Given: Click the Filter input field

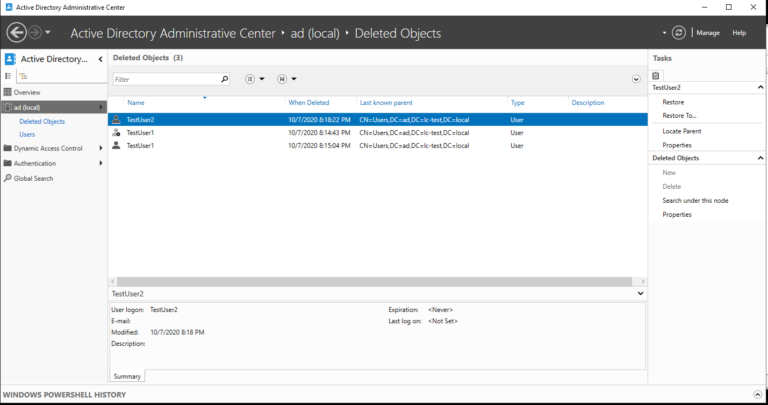Looking at the screenshot, I should coord(166,79).
